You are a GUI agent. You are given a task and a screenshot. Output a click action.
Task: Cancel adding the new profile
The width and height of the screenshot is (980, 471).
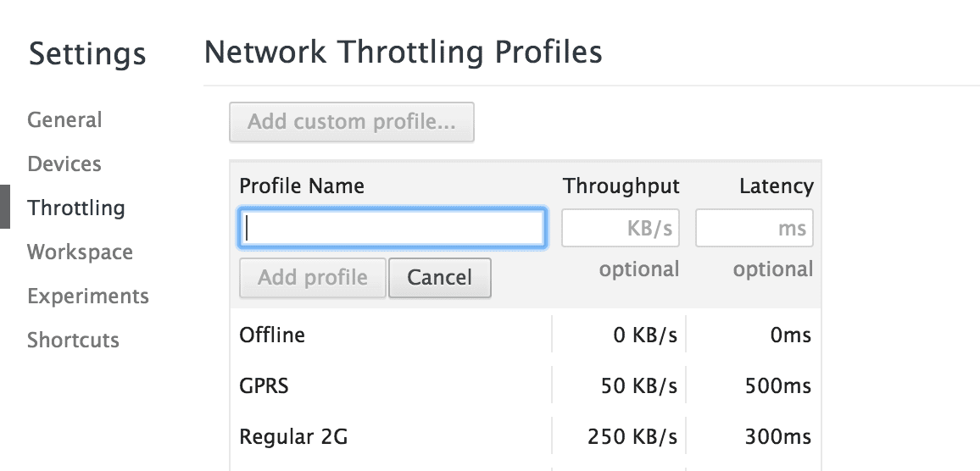click(x=439, y=278)
